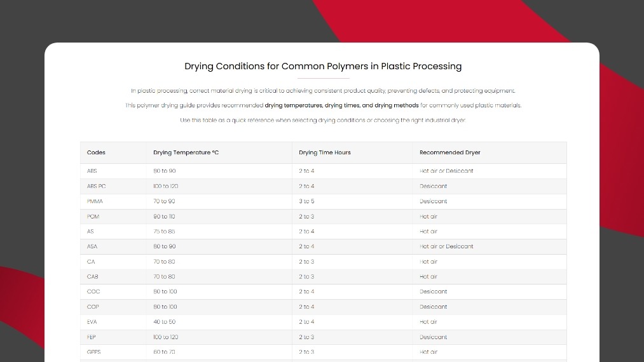644x362 pixels.
Task: Click the '3 to 5' drying time cell
Action: 306,201
